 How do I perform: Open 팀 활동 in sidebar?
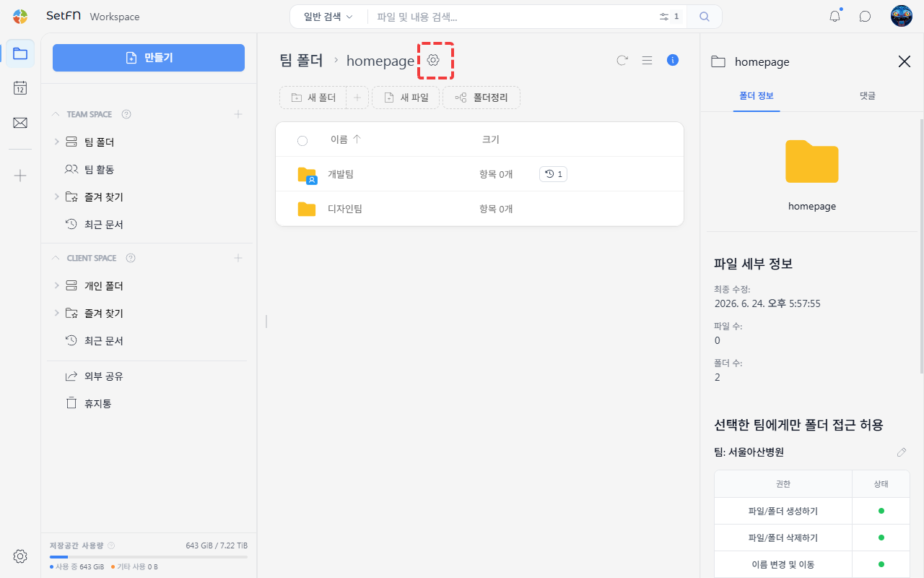tap(99, 170)
